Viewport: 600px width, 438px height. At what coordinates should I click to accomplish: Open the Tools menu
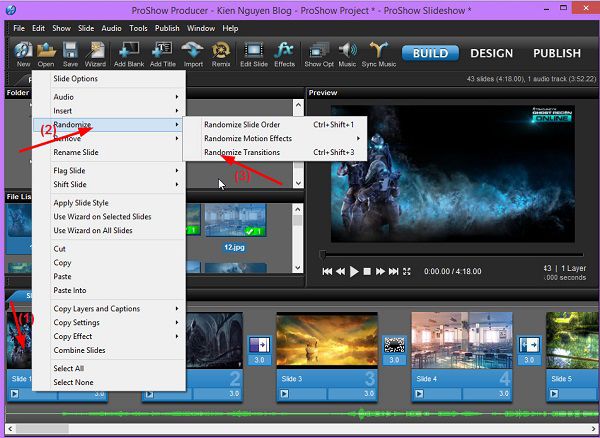[x=138, y=28]
